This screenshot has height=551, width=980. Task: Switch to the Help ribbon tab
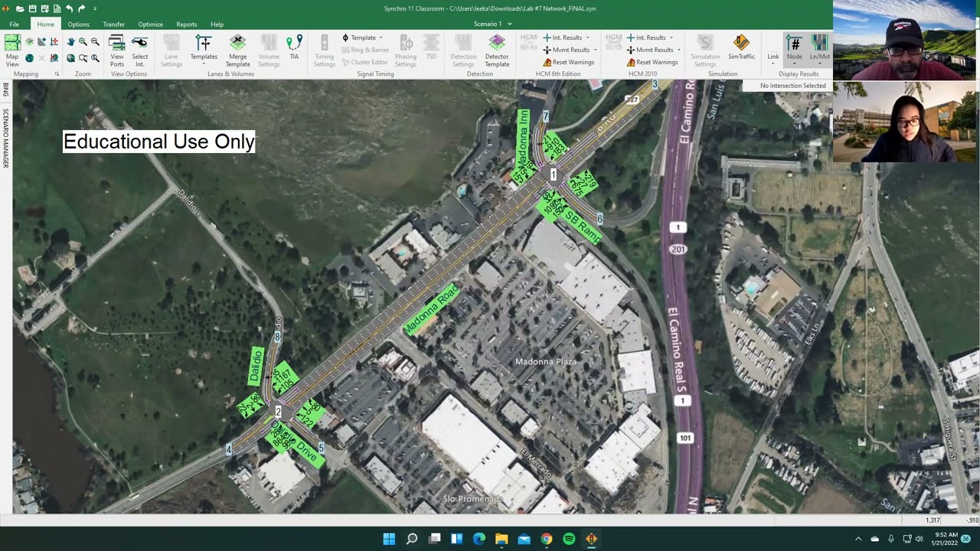pos(217,24)
